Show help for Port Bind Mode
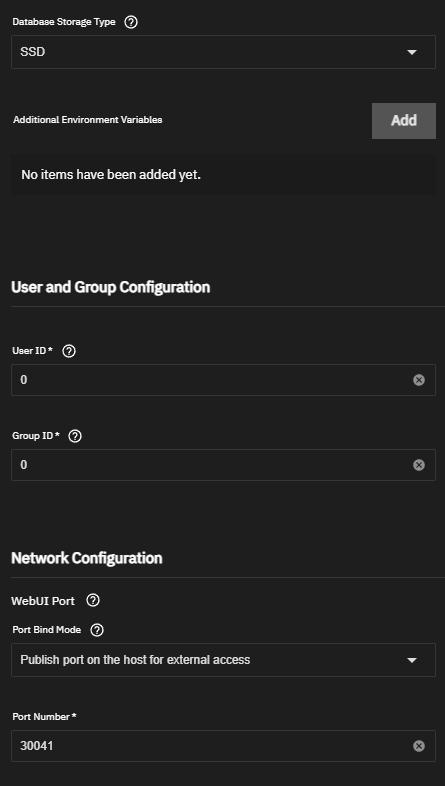The image size is (445, 786). point(97,630)
